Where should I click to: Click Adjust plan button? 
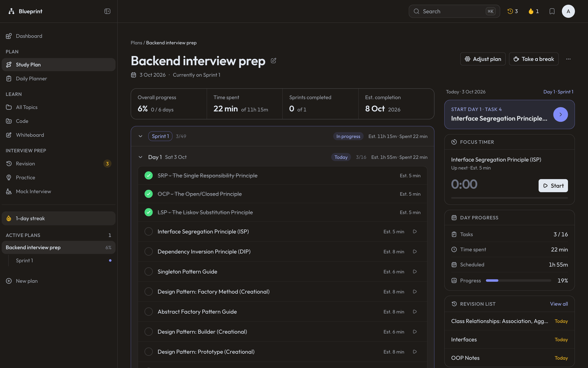[483, 59]
